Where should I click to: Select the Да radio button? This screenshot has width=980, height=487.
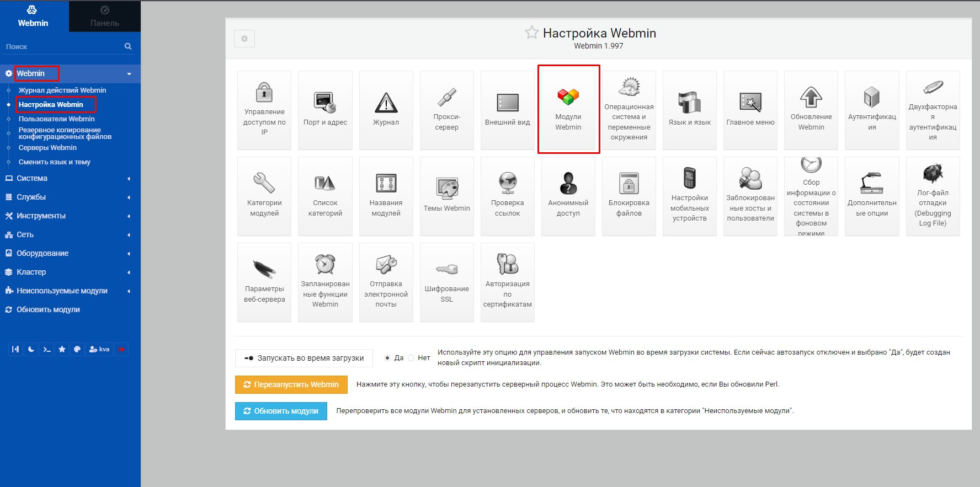tap(387, 358)
